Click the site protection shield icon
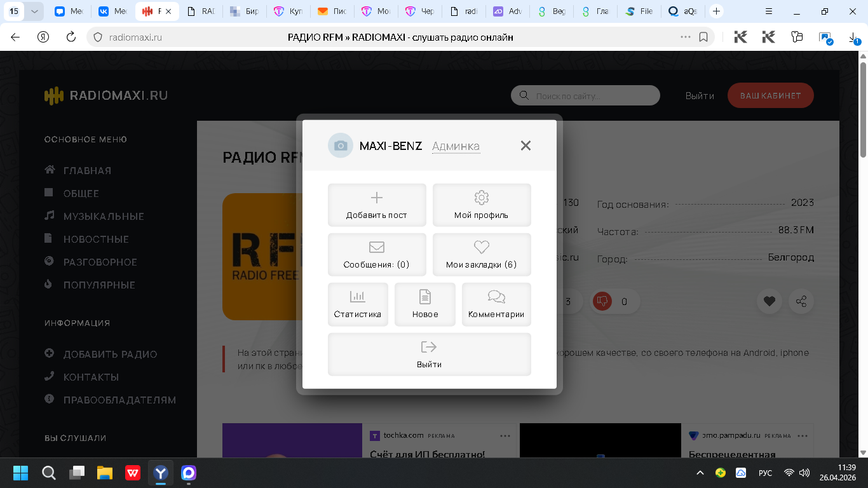The image size is (868, 488). [98, 37]
